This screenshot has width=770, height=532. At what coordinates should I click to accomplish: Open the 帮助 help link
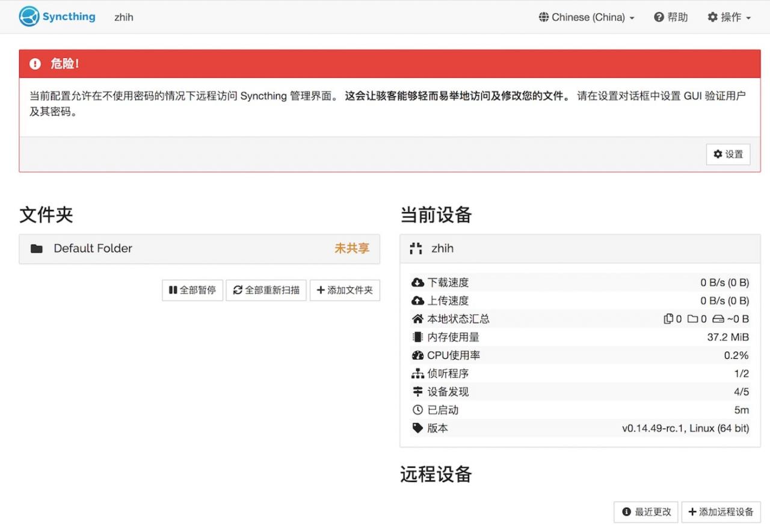coord(671,17)
